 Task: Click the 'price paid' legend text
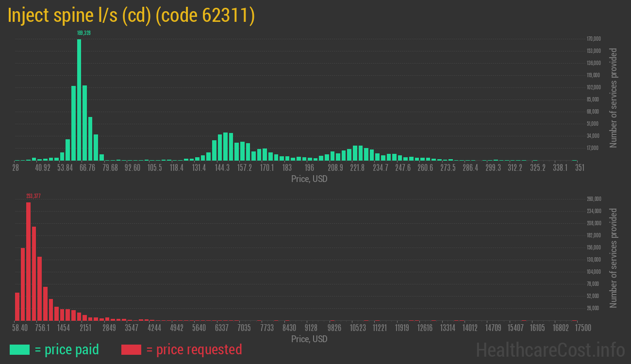click(67, 349)
